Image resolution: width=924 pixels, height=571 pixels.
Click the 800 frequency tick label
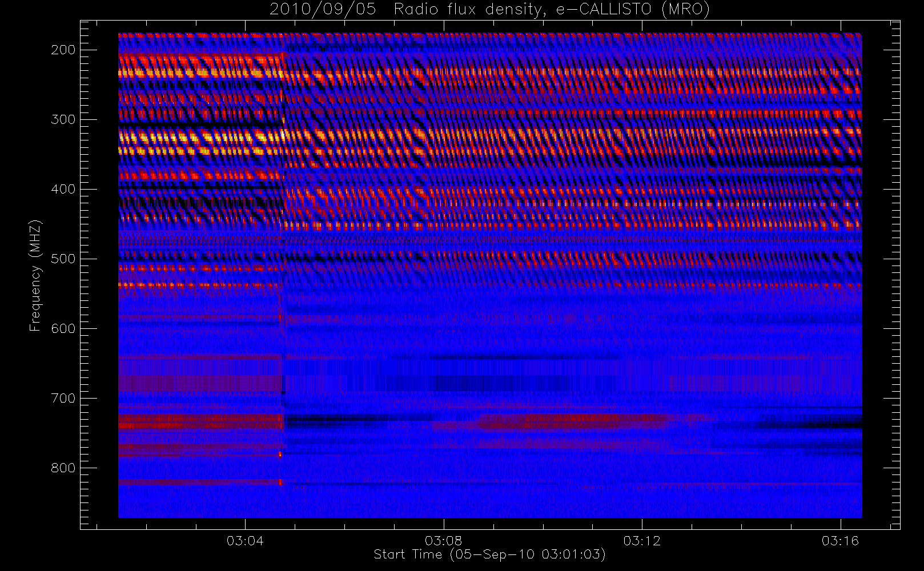coord(63,468)
